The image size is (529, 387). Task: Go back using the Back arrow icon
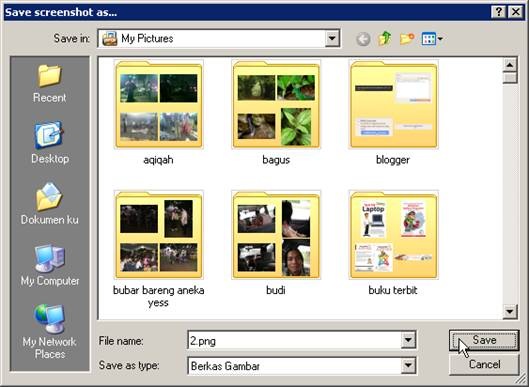363,39
